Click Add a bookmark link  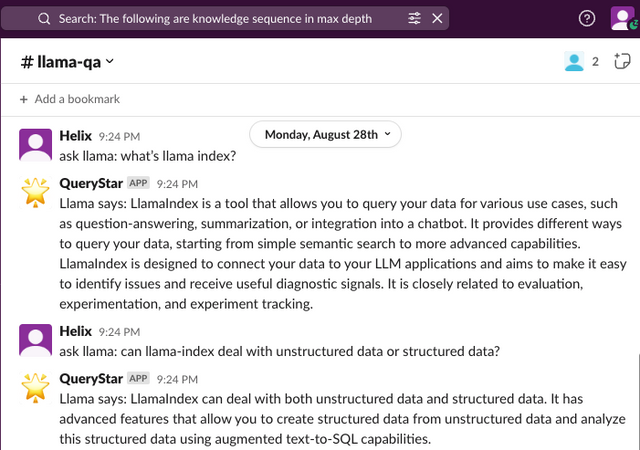point(77,99)
